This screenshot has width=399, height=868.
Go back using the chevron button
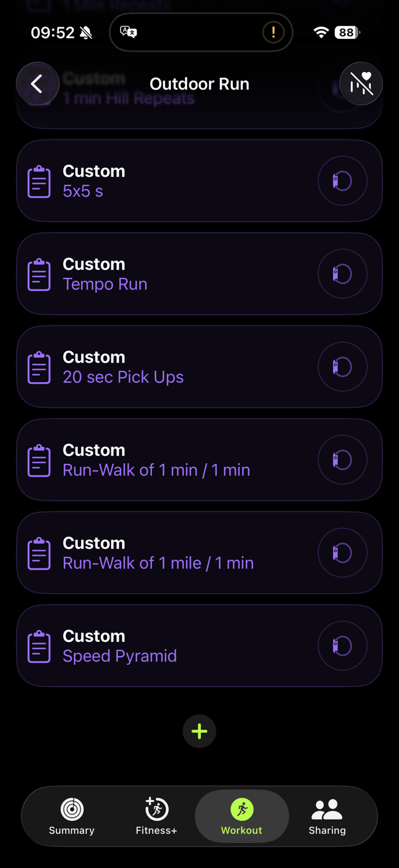tap(38, 84)
